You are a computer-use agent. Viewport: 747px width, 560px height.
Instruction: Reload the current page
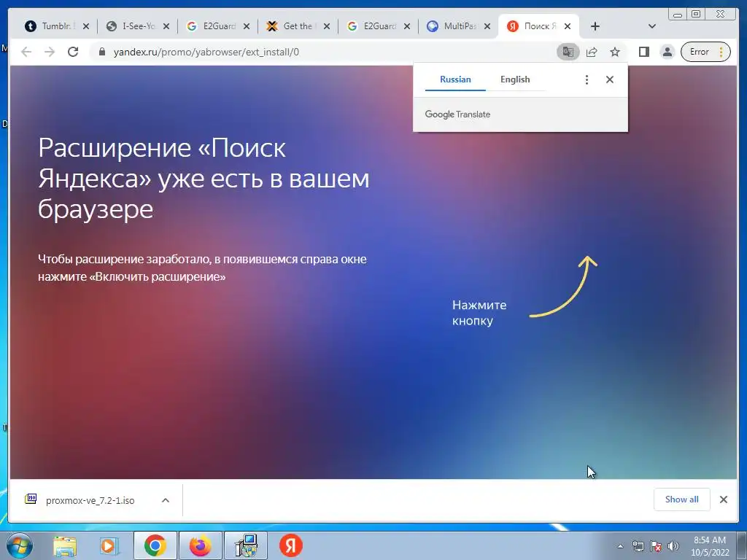[73, 52]
